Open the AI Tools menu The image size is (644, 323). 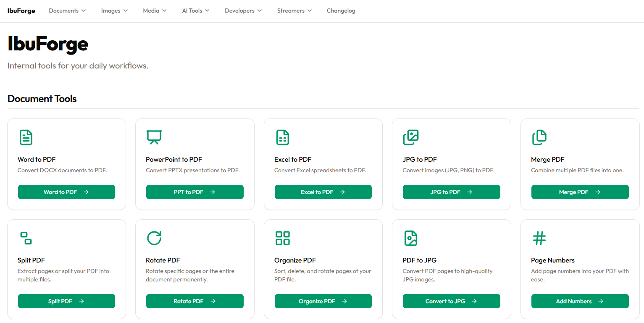[x=195, y=11]
